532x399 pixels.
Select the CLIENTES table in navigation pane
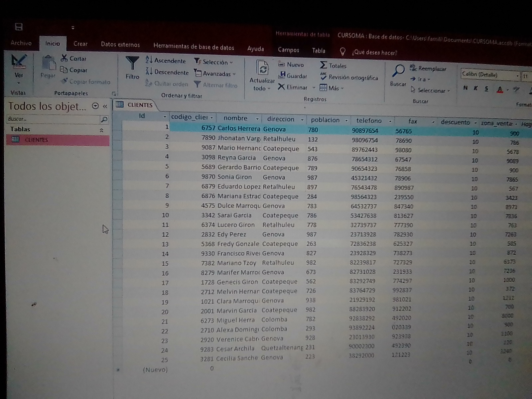58,140
